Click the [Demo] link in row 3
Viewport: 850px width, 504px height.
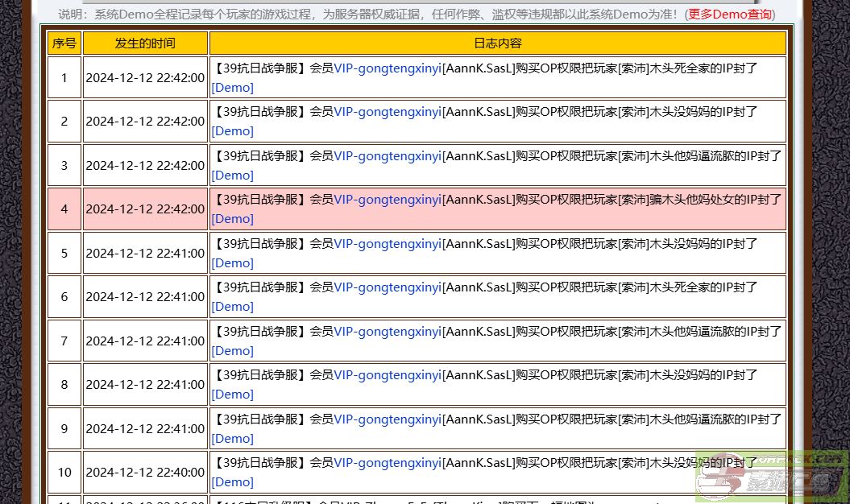(232, 175)
